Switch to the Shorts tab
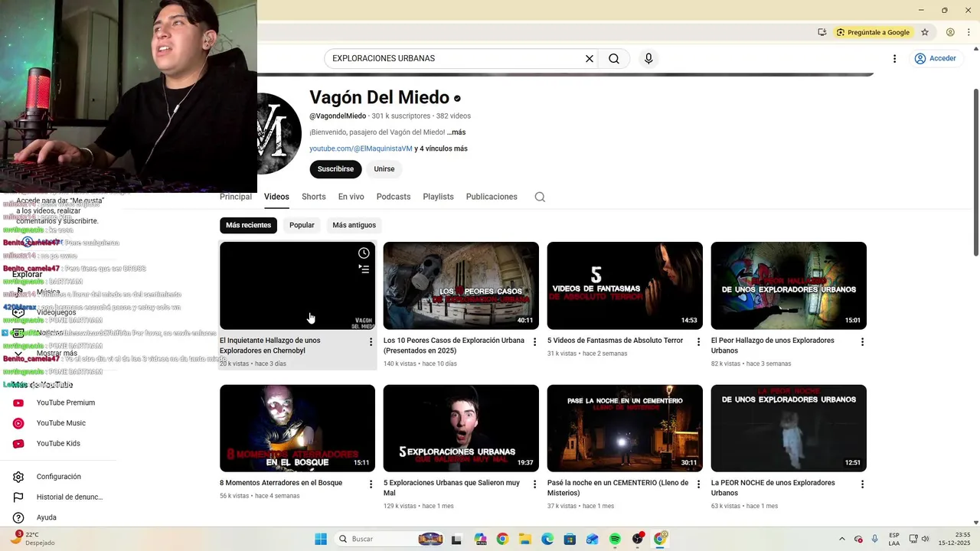 tap(314, 197)
